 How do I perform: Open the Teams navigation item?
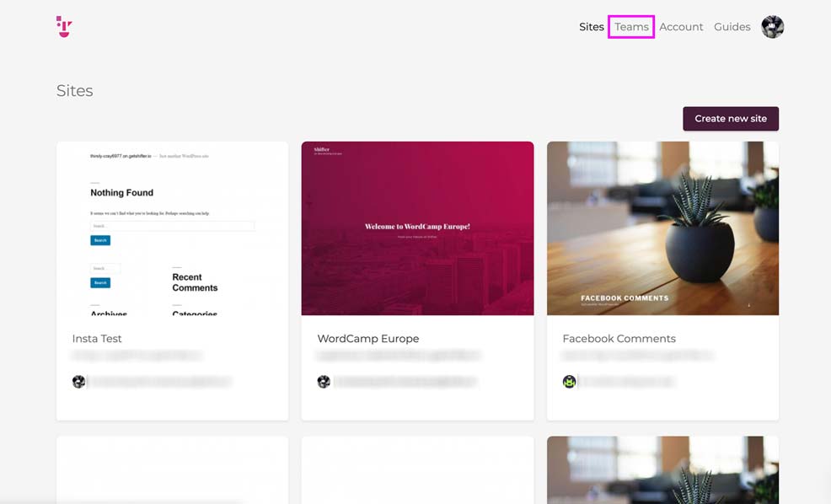coord(631,26)
